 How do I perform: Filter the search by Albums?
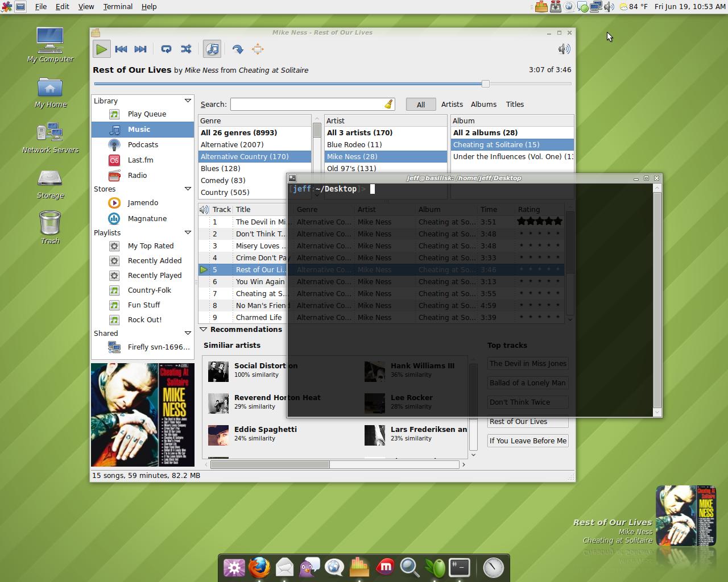coord(483,104)
